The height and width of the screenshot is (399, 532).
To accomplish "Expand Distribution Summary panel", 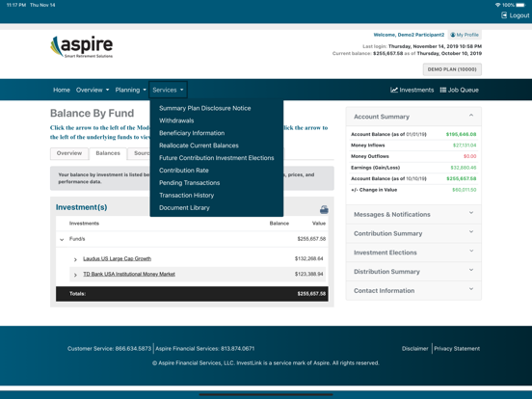I will [x=413, y=272].
